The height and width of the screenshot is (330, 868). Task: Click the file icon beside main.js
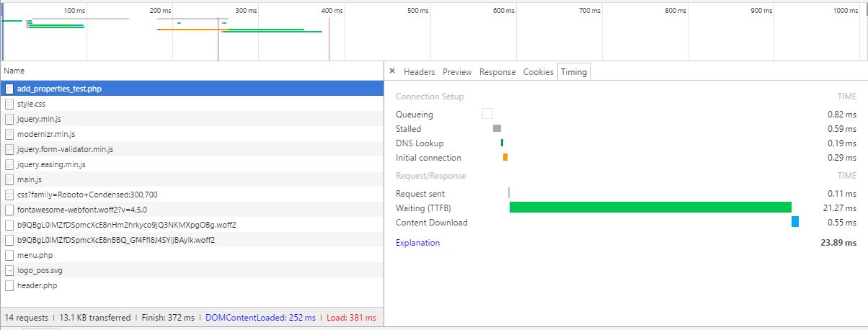9,179
